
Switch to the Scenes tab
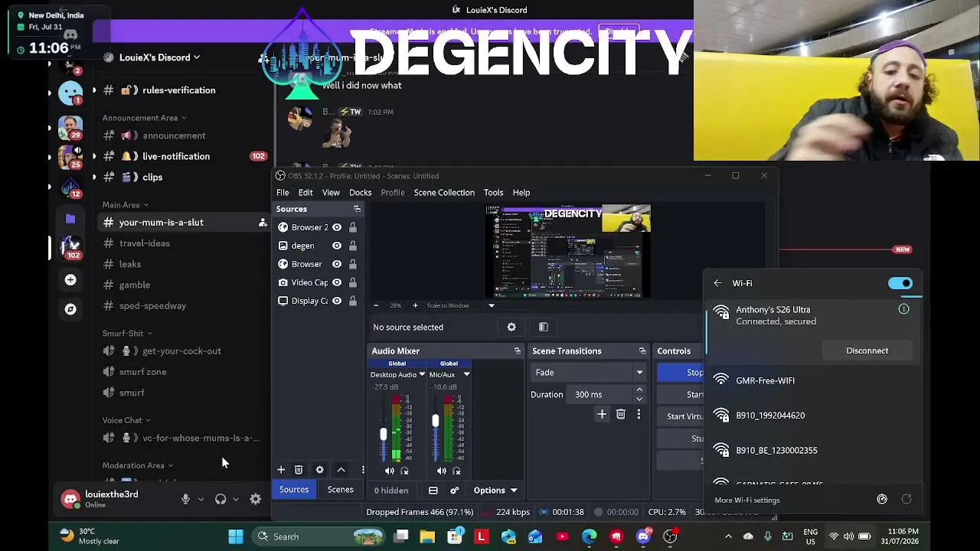(341, 490)
